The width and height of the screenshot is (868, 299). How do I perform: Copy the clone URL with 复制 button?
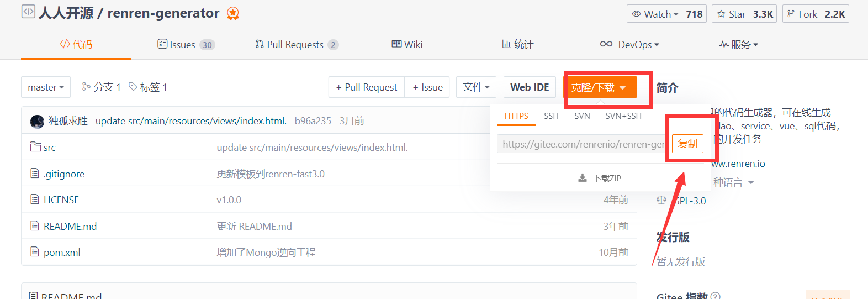coord(687,144)
